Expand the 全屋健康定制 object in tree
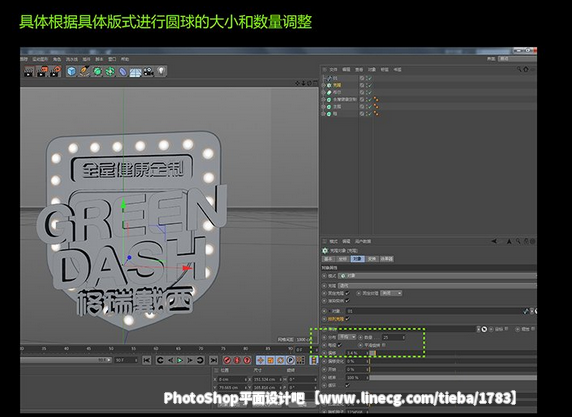The height and width of the screenshot is (417, 572). pyautogui.click(x=323, y=99)
